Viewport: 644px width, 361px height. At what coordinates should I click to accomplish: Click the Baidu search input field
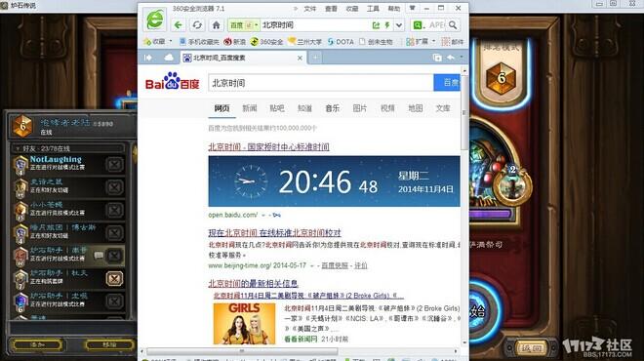click(x=321, y=83)
